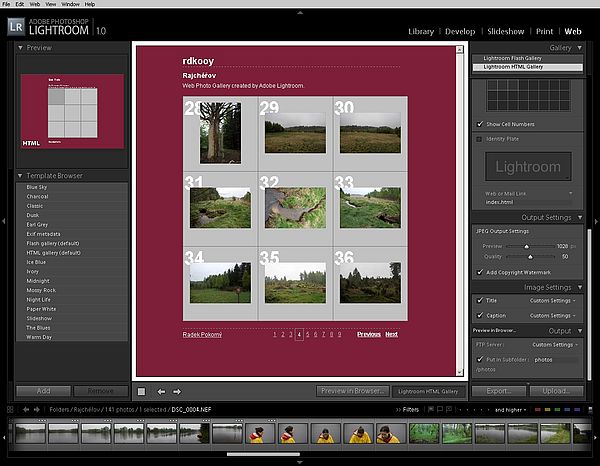Screen dimensions: 600x466
Task: Disable Add Copyright Watermark
Action: tap(481, 272)
